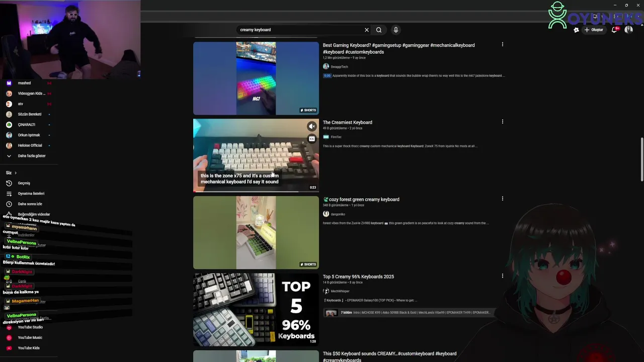
Task: Open Sözün Bereketi subscription channel
Action: [x=29, y=115]
